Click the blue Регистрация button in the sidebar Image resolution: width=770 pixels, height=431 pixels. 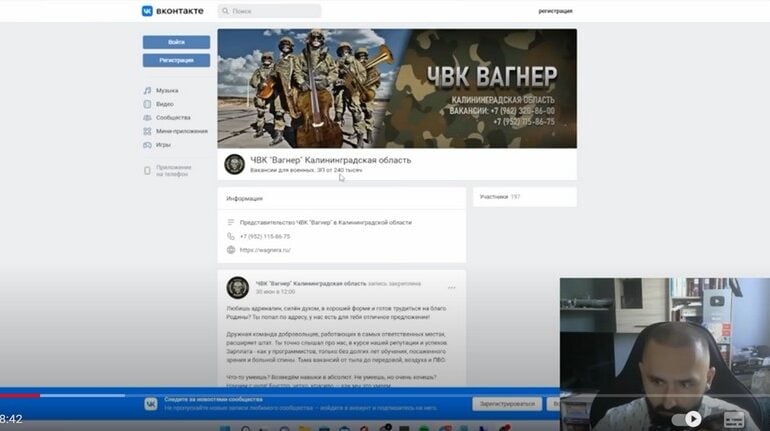click(x=176, y=60)
